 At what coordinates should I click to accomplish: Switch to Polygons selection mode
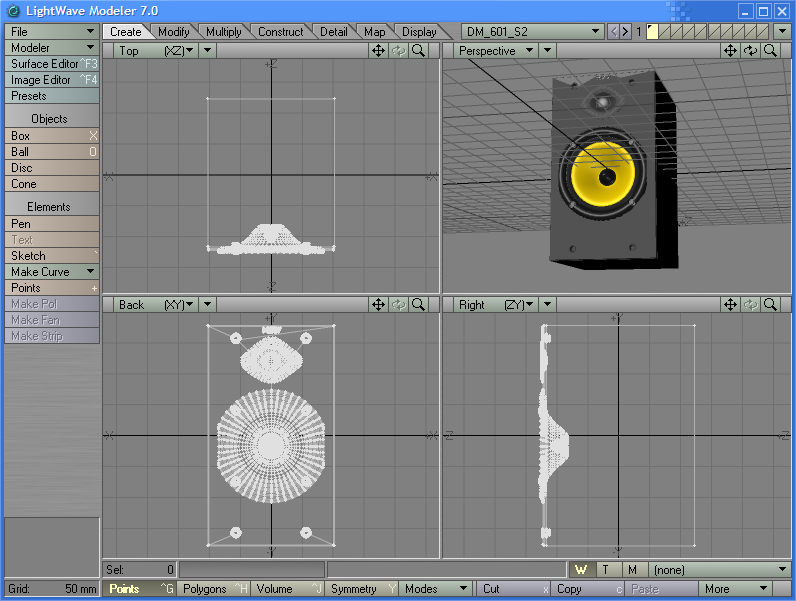click(x=213, y=589)
